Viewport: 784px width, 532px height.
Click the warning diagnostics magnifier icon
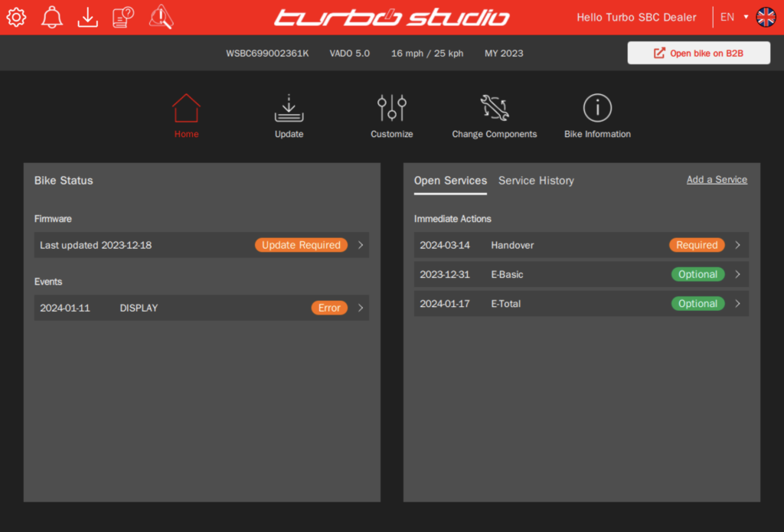click(x=161, y=16)
